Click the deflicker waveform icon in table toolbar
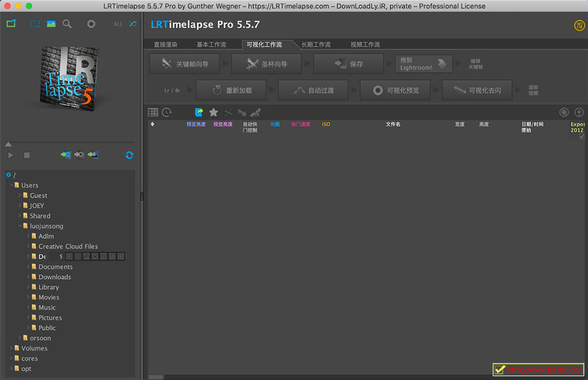Viewport: 588px width, 380px height. (242, 112)
